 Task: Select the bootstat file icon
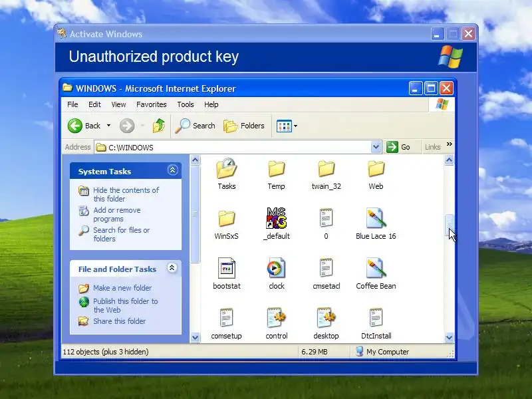(x=226, y=268)
